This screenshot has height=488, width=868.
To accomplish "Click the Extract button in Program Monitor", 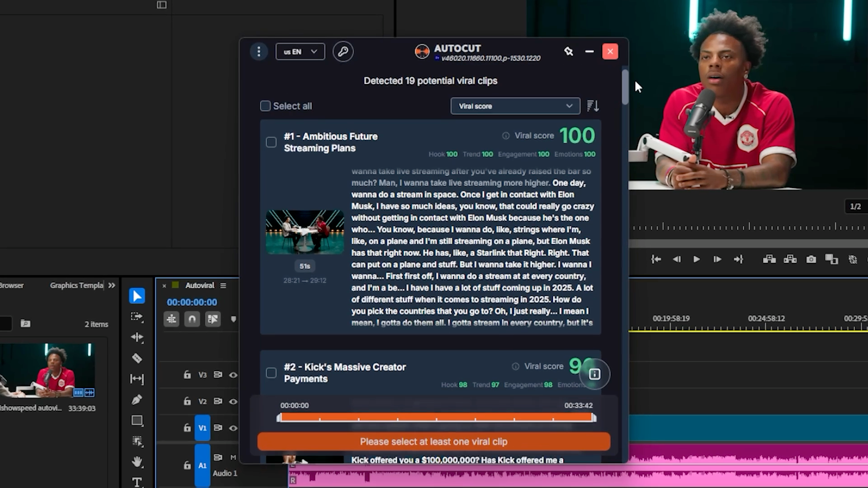I will (790, 259).
